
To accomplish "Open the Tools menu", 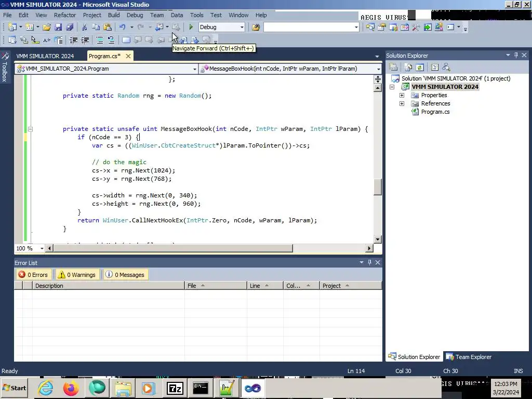I will click(196, 15).
